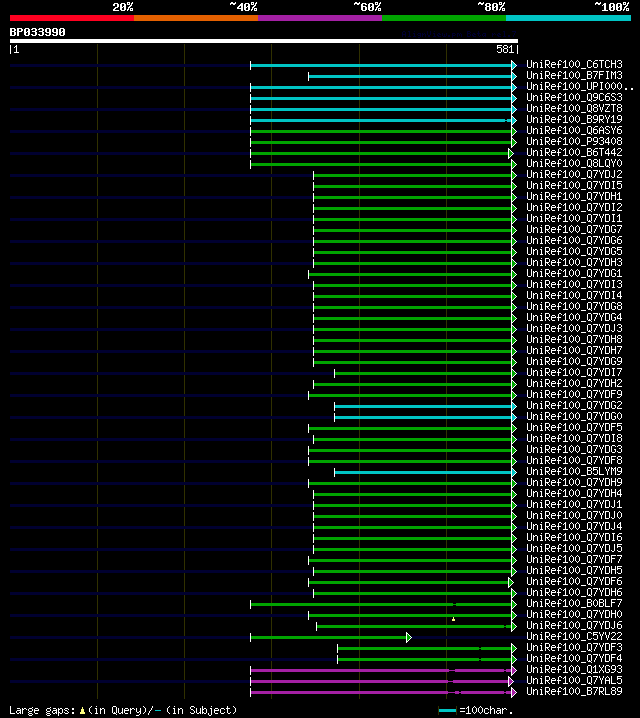This screenshot has height=718, width=640.
Task: Select the UniRef100_Q7YDI8 label
Action: [x=574, y=438]
